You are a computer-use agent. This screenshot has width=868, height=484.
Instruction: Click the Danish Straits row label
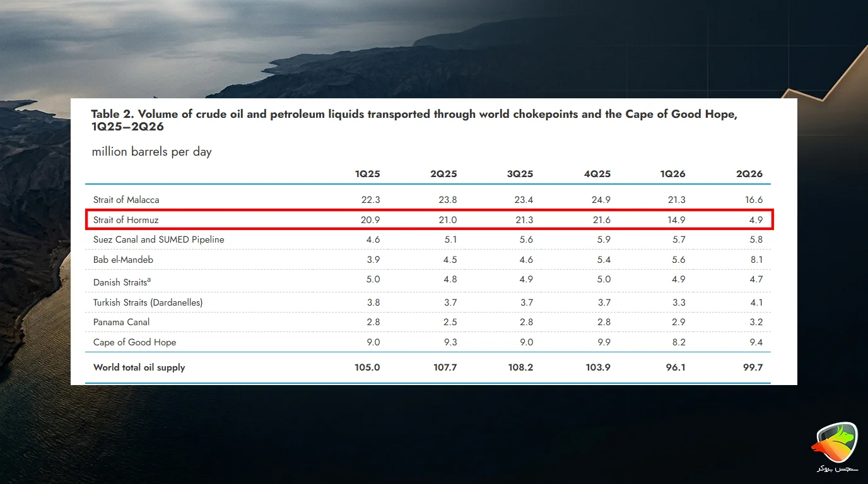[x=122, y=282]
